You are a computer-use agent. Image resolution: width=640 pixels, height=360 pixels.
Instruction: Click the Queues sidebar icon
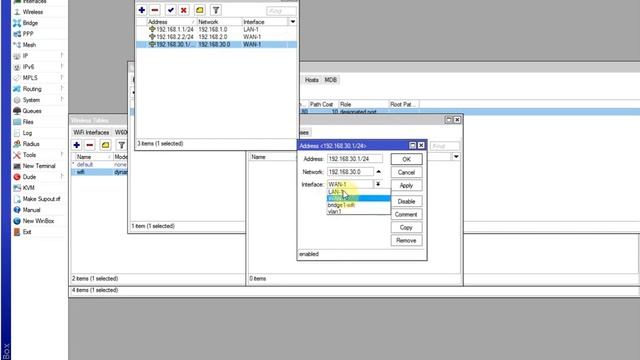coord(17,111)
